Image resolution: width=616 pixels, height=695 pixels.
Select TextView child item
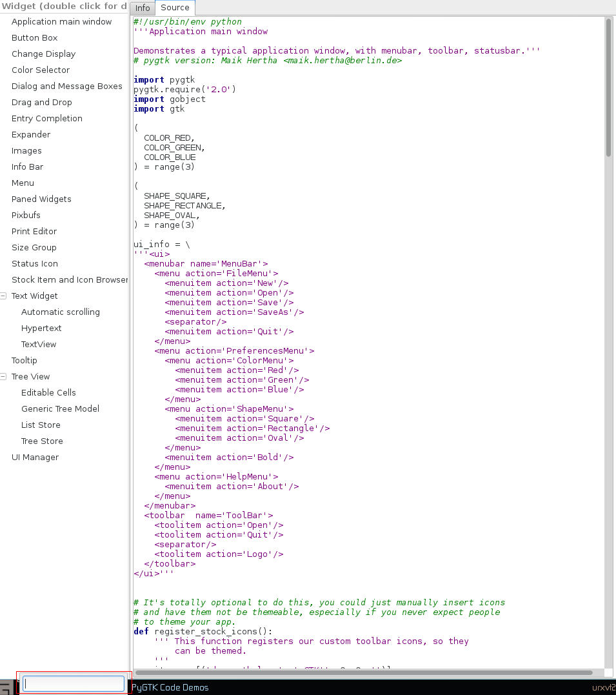point(39,344)
